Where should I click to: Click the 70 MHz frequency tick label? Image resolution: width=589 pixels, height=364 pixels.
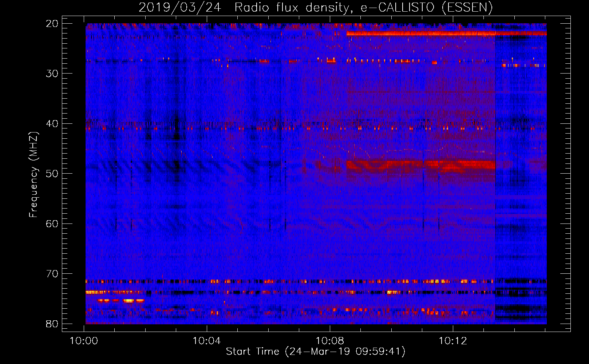click(x=52, y=274)
